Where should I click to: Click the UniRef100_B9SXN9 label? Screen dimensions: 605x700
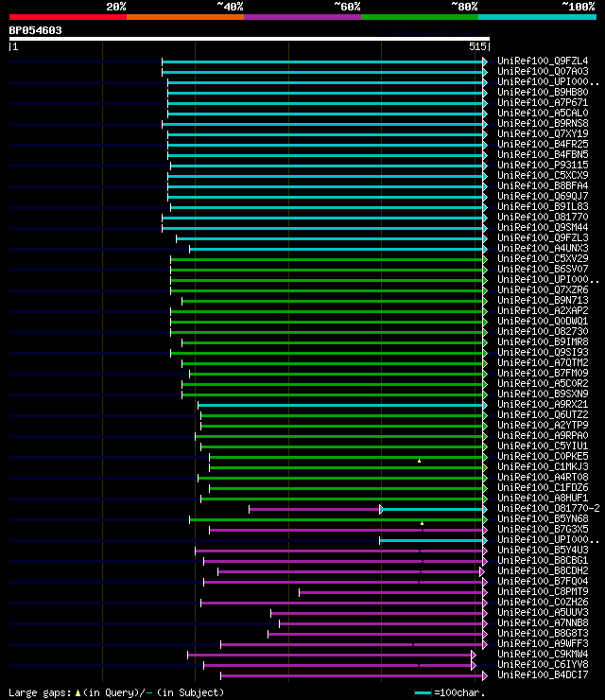[x=543, y=394]
